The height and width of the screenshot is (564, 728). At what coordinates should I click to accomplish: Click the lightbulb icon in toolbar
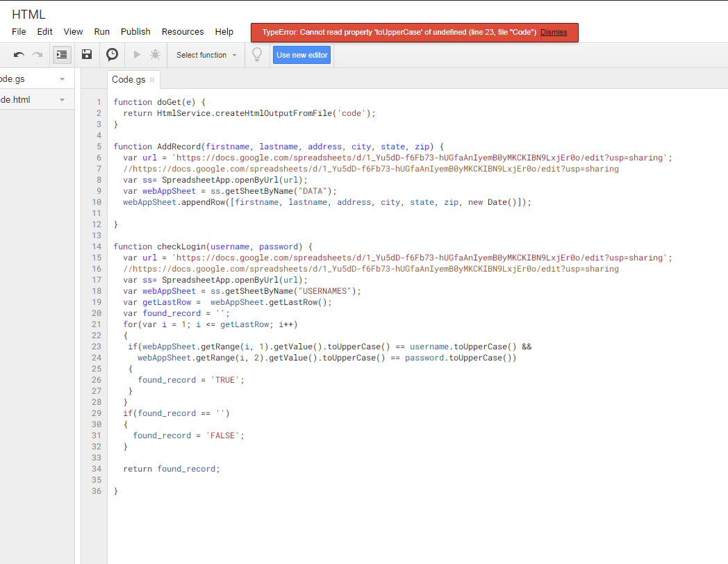tap(257, 55)
